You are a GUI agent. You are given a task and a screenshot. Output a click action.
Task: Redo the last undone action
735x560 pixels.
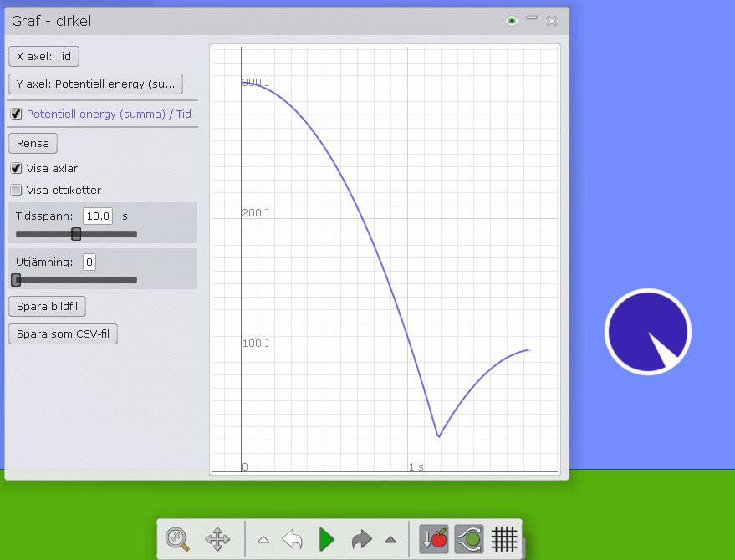click(x=360, y=539)
